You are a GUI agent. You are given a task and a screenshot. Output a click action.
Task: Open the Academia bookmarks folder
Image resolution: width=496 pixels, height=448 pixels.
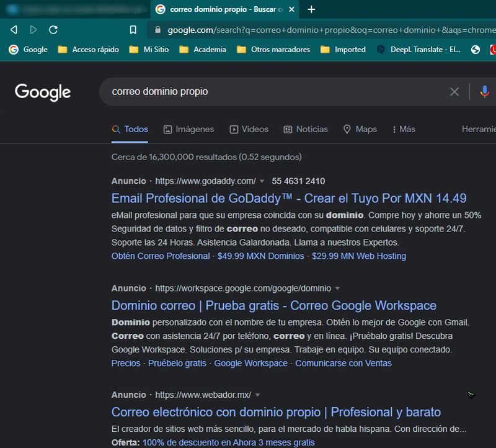tap(203, 50)
